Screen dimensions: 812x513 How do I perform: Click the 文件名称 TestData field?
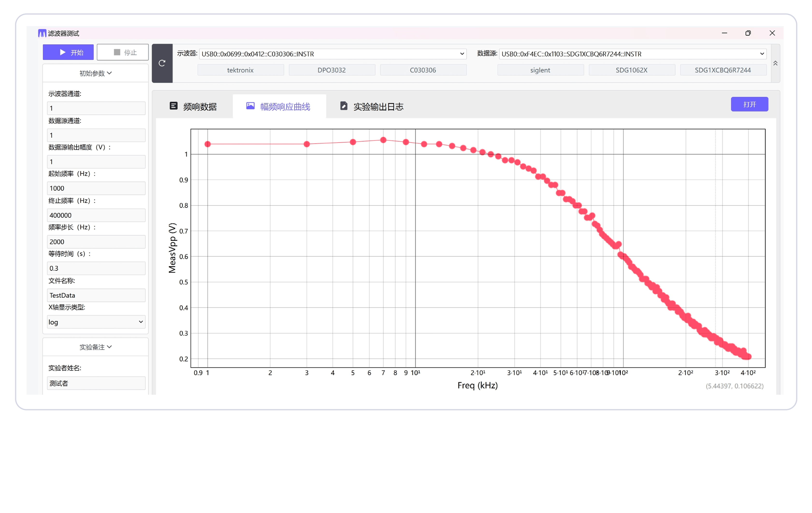tap(96, 295)
